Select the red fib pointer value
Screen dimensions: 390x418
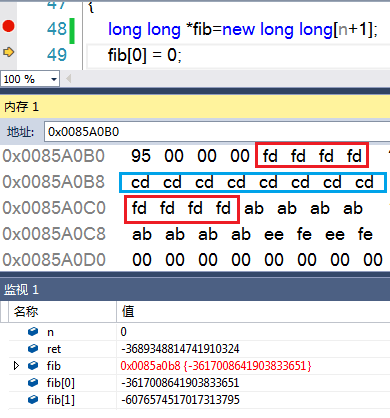coord(216,366)
